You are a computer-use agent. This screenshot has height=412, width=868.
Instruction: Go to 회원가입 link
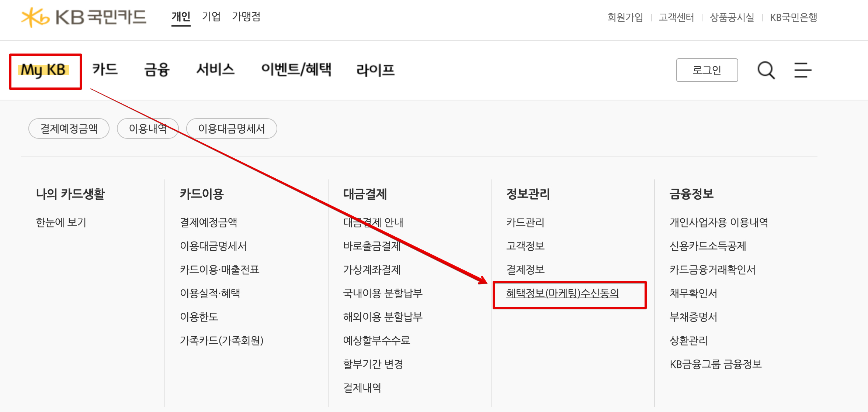point(625,17)
